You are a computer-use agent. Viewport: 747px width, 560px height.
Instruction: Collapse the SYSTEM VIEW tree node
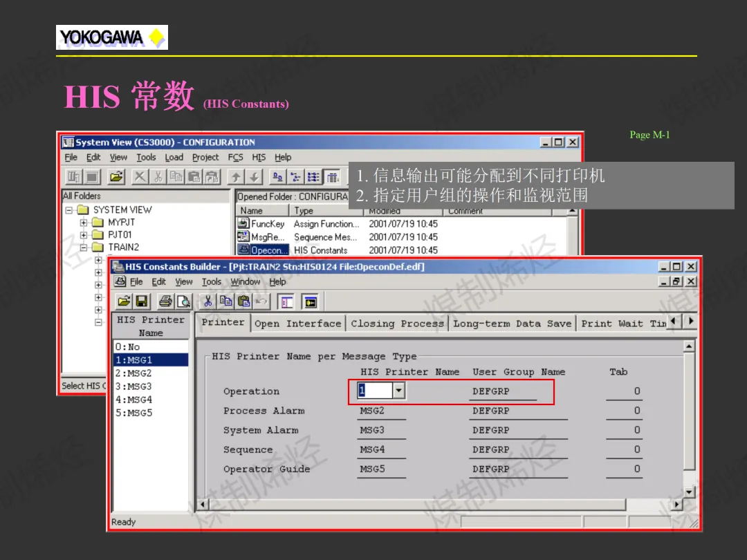click(x=69, y=210)
